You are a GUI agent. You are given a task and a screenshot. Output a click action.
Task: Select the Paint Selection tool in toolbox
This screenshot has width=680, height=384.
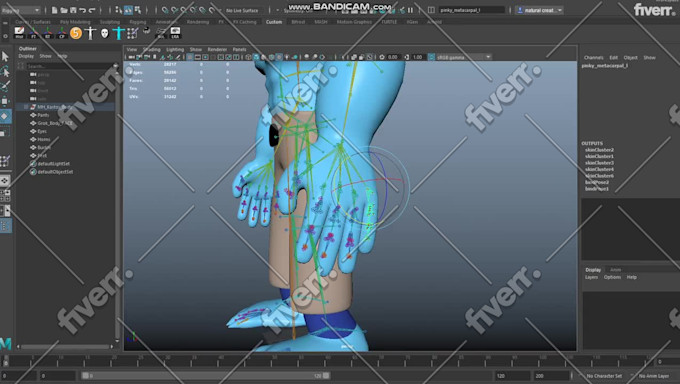click(5, 86)
